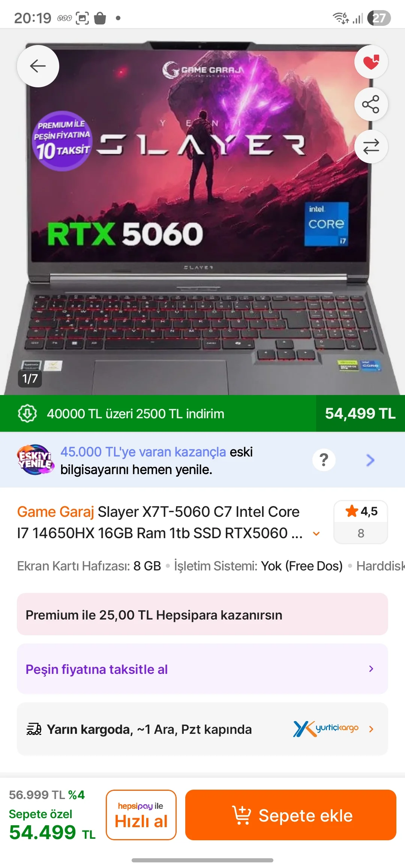The width and height of the screenshot is (405, 868).
Task: Open the laptop product image
Action: [202, 217]
